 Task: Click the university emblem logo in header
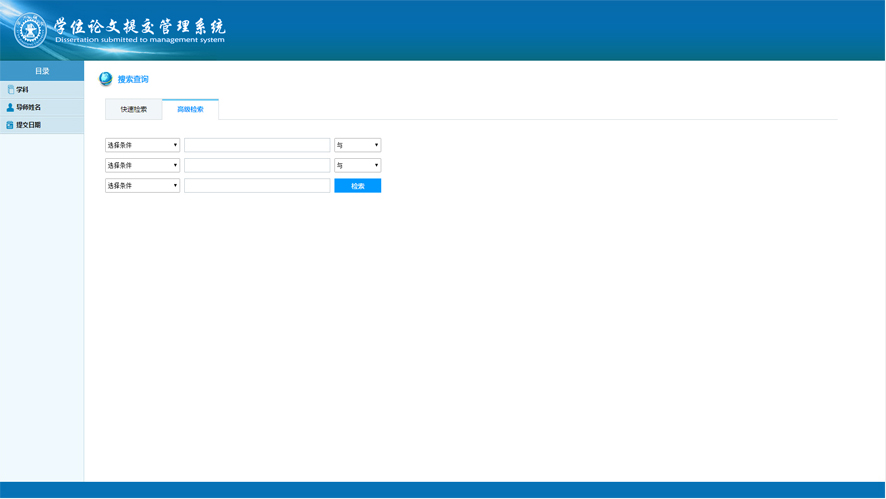coord(30,30)
